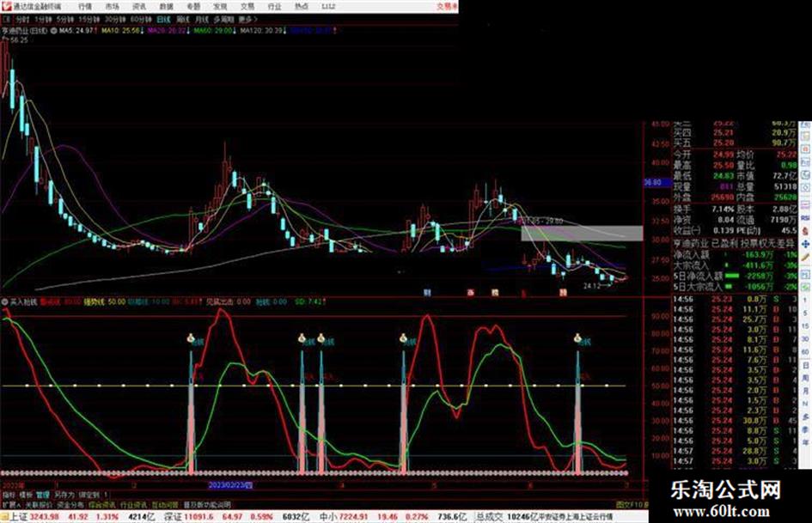Click the 中小 index in status bar
This screenshot has width=812, height=523.
pos(329,517)
